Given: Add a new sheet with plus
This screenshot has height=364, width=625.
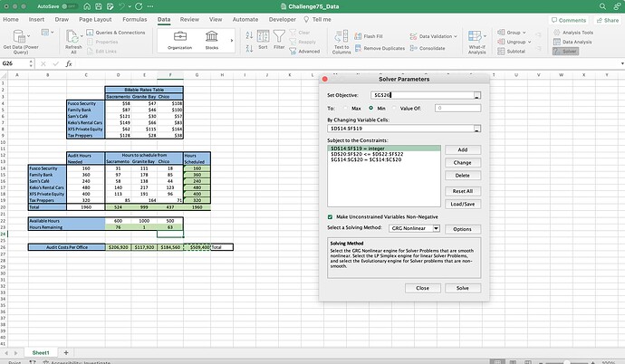Looking at the screenshot, I should (x=66, y=353).
